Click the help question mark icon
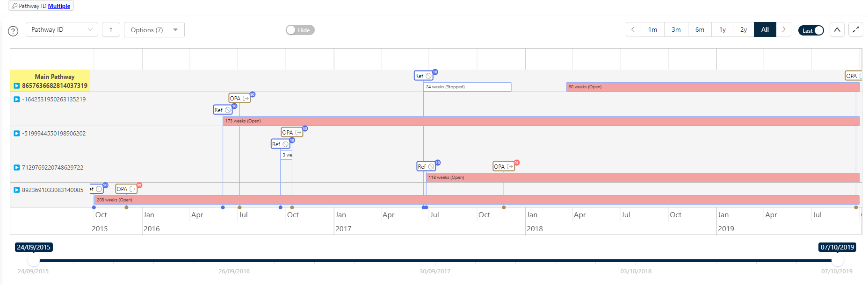 [13, 31]
